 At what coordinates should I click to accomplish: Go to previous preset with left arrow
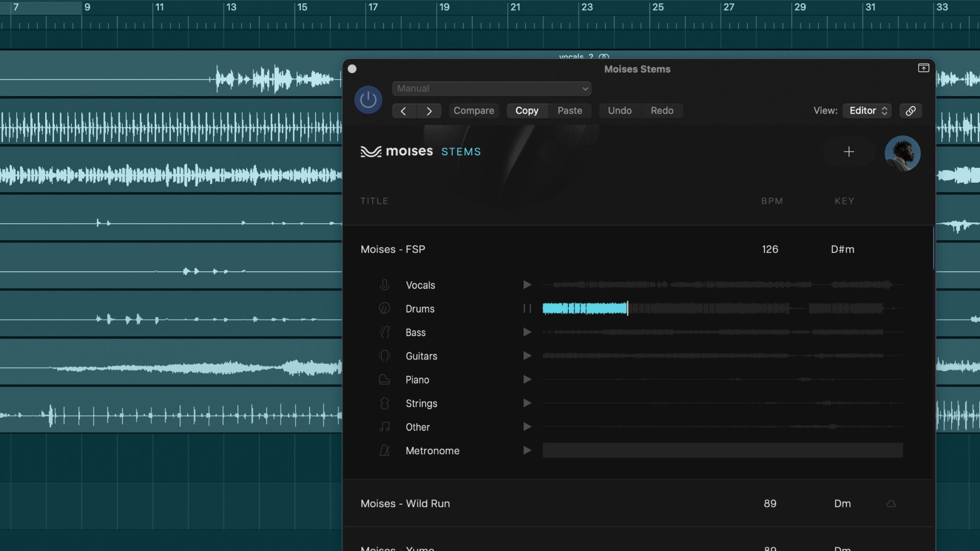403,111
